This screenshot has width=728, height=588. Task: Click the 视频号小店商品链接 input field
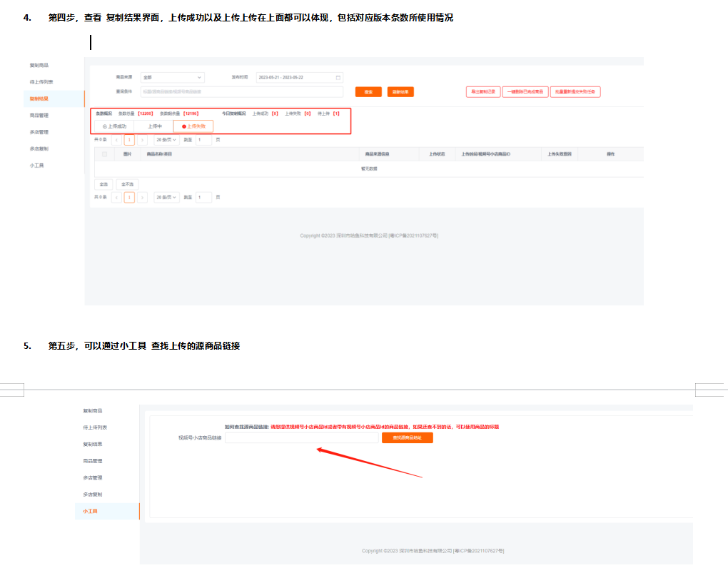301,437
